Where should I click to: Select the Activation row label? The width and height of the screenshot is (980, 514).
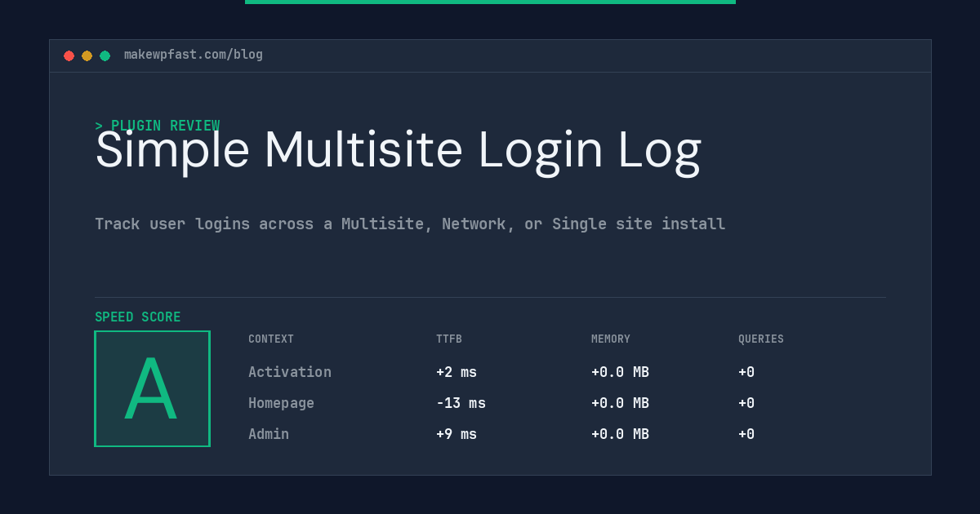(290, 372)
